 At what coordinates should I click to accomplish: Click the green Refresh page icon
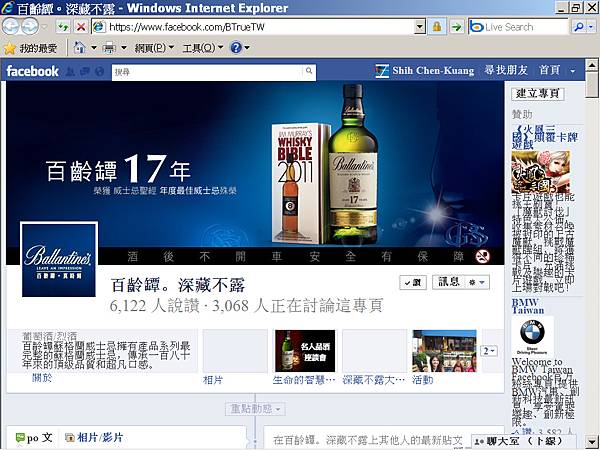point(63,27)
